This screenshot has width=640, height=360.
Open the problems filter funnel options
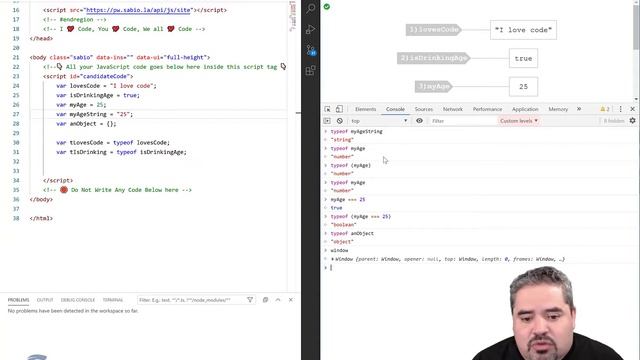(250, 300)
